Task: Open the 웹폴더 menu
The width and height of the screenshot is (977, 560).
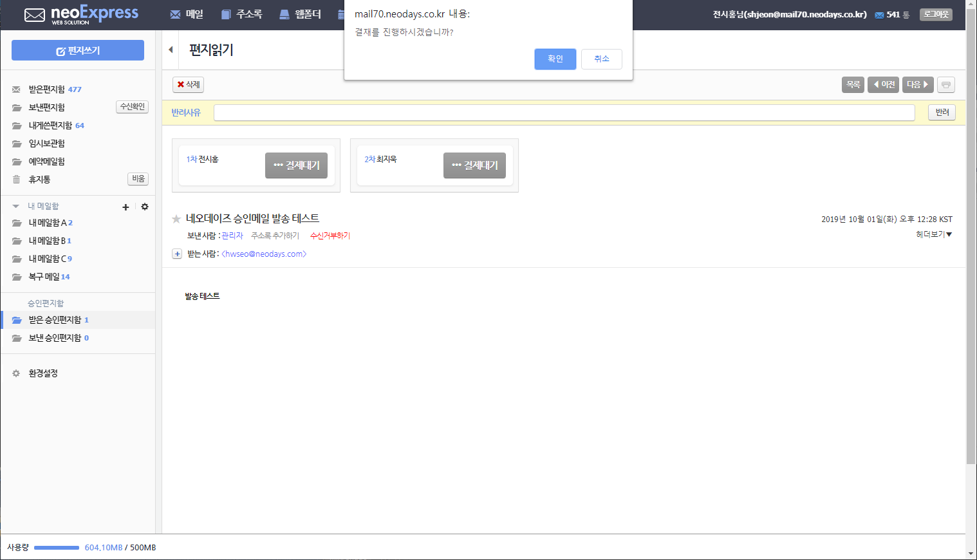Action: click(300, 14)
